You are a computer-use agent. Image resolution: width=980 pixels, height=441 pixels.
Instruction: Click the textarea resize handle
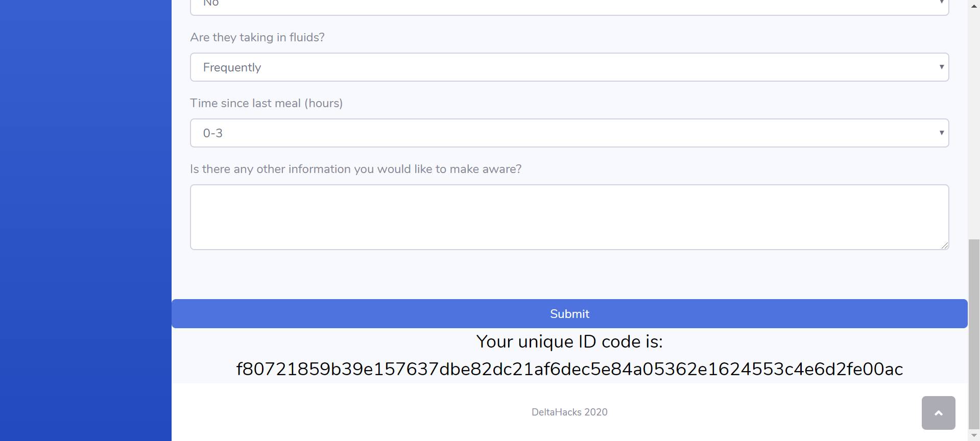point(945,246)
